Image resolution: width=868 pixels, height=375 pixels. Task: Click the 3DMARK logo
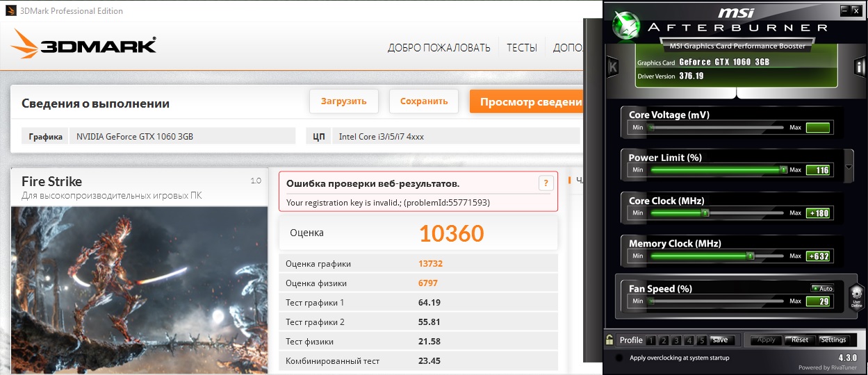click(83, 46)
